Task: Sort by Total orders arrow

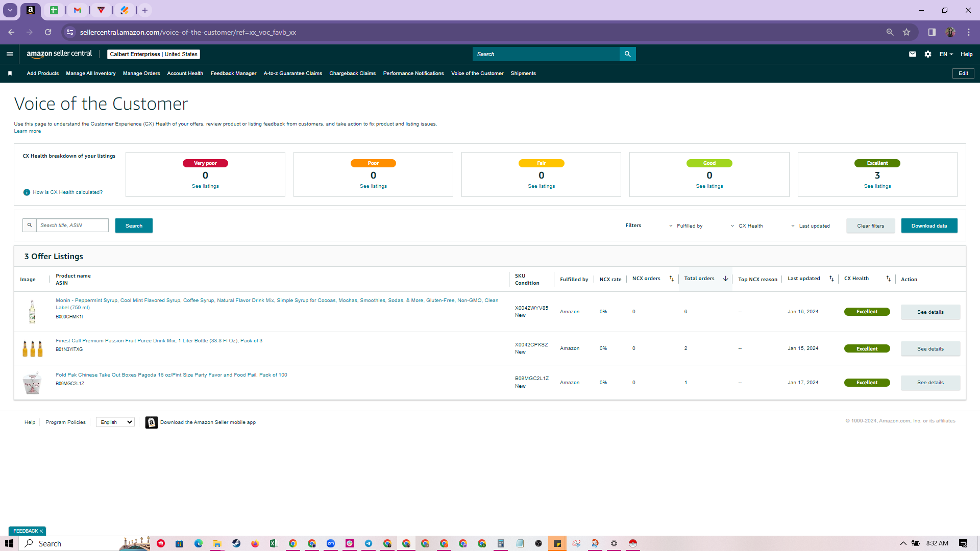Action: click(x=725, y=279)
